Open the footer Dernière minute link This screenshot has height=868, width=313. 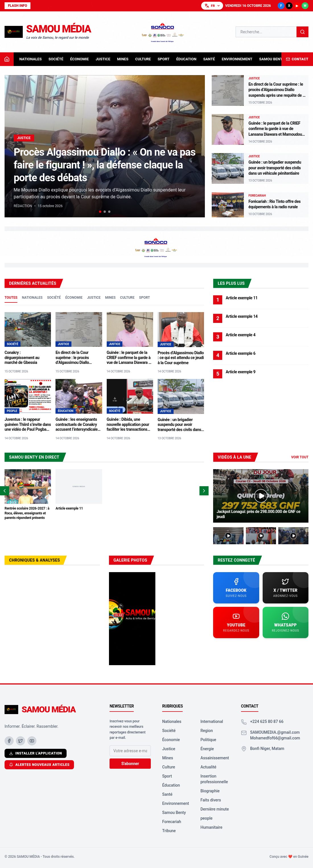click(x=215, y=809)
